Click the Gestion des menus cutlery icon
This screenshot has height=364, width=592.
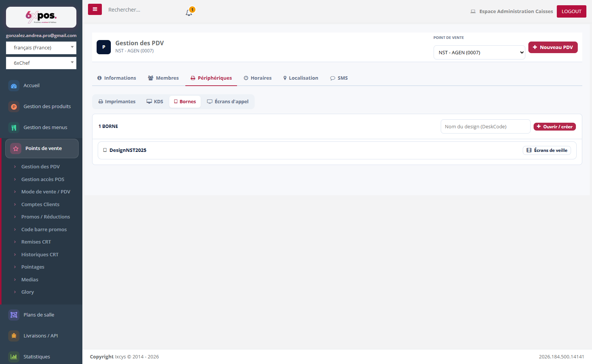click(14, 128)
